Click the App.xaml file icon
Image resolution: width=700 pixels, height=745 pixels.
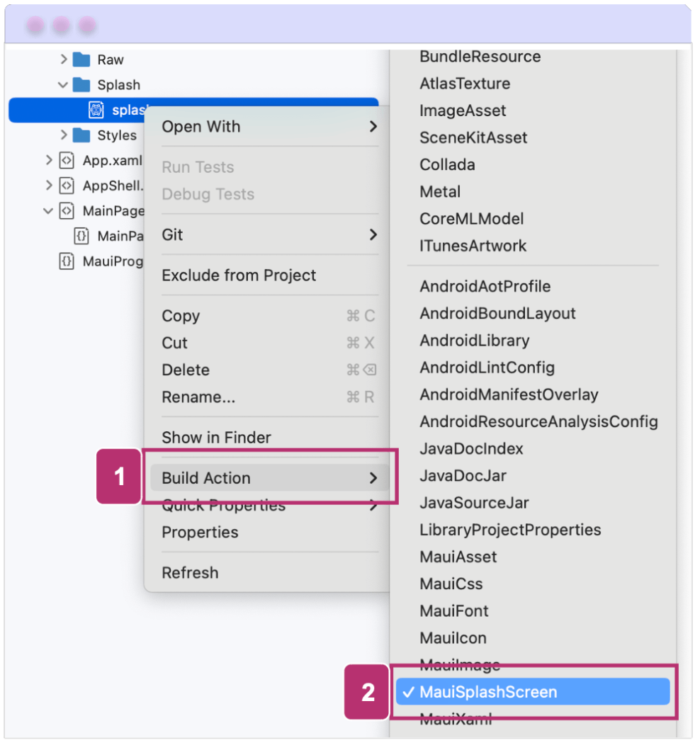point(67,161)
